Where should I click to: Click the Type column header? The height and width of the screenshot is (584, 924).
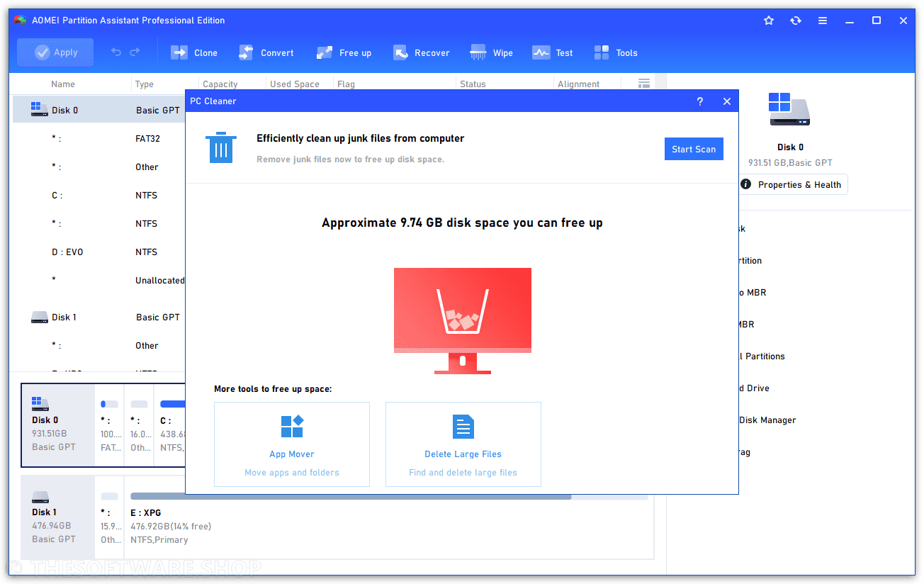pyautogui.click(x=145, y=84)
